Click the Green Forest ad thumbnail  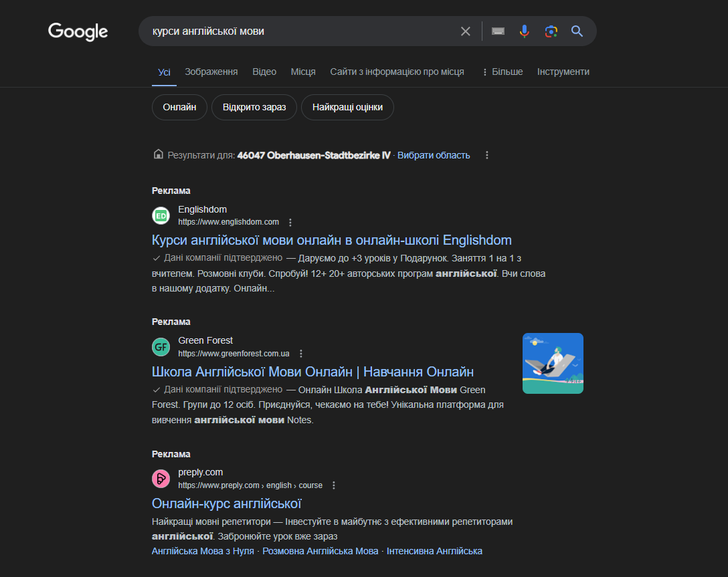pyautogui.click(x=553, y=363)
